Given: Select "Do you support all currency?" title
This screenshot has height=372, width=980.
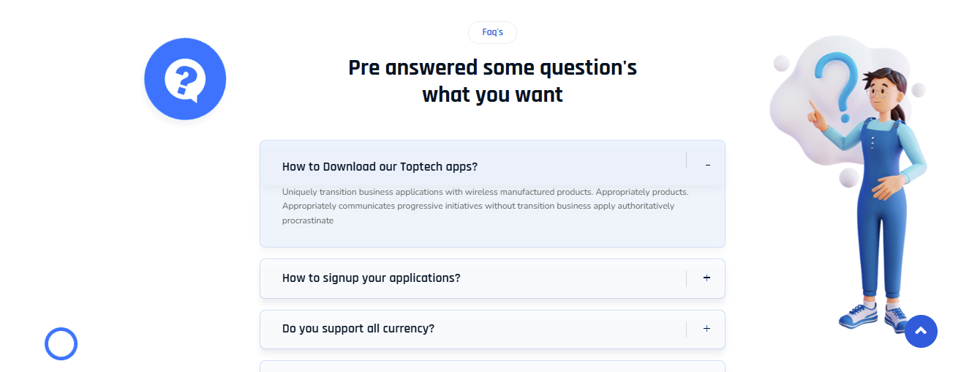Looking at the screenshot, I should pyautogui.click(x=358, y=329).
